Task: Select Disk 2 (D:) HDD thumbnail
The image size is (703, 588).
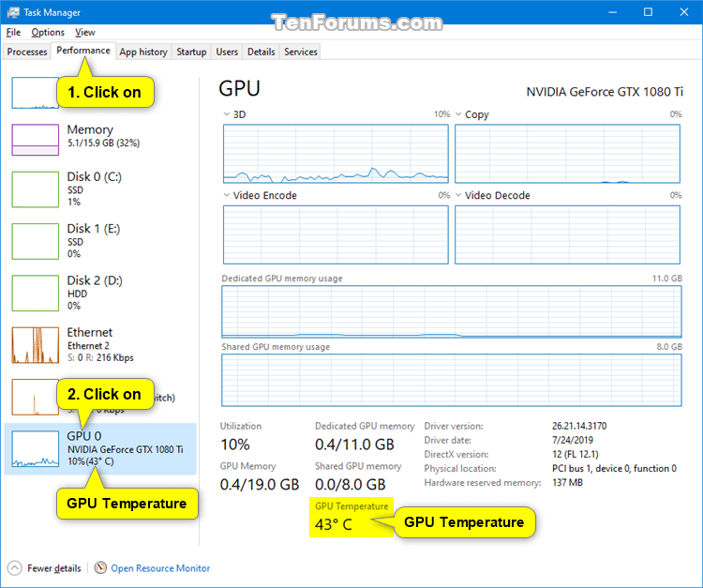Action: (x=35, y=294)
